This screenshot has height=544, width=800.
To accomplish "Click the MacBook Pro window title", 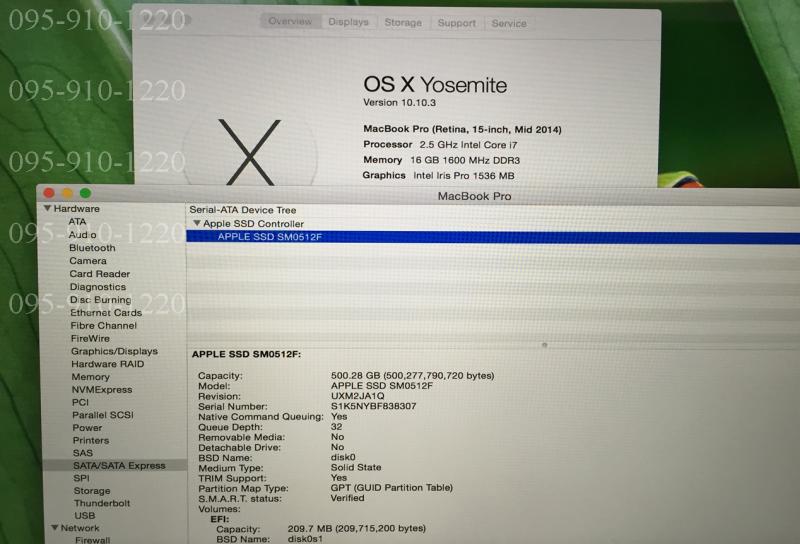I will [474, 196].
